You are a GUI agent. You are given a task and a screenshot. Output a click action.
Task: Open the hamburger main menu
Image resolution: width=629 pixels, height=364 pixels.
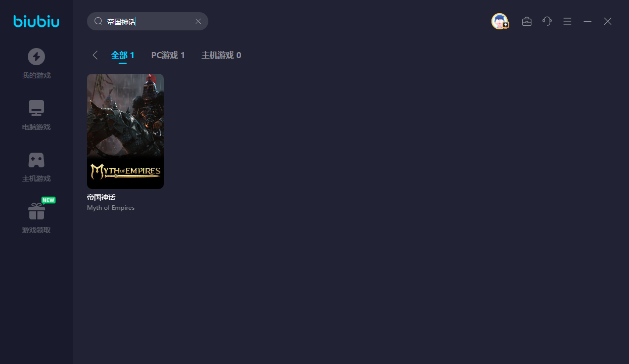567,21
